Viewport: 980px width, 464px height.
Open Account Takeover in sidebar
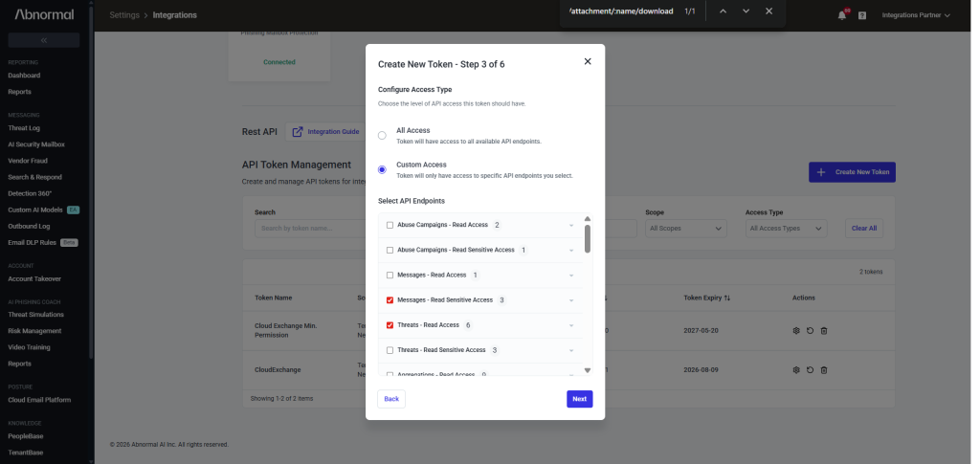point(34,279)
